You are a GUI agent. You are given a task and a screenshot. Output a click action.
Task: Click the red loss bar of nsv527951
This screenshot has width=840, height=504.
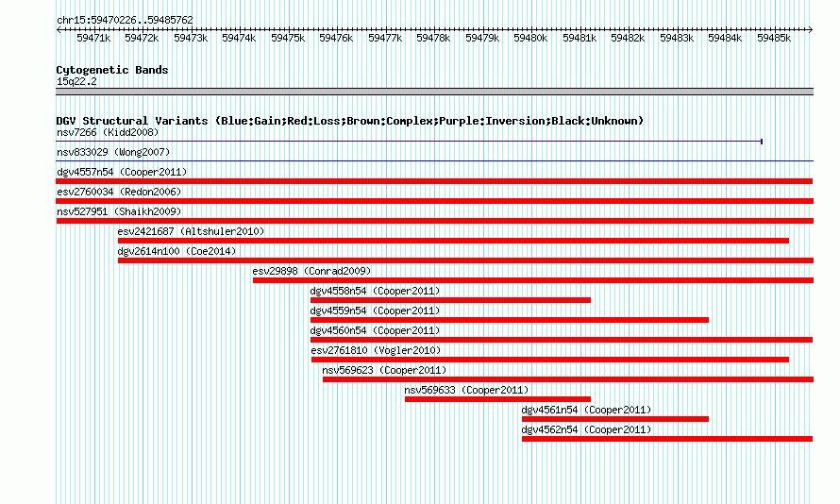pyautogui.click(x=434, y=221)
